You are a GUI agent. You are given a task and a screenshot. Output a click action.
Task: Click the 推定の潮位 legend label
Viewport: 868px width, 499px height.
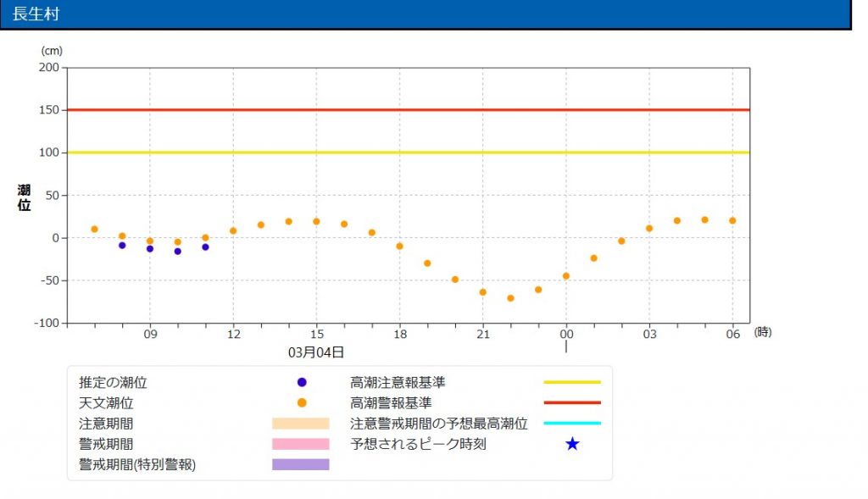click(113, 382)
